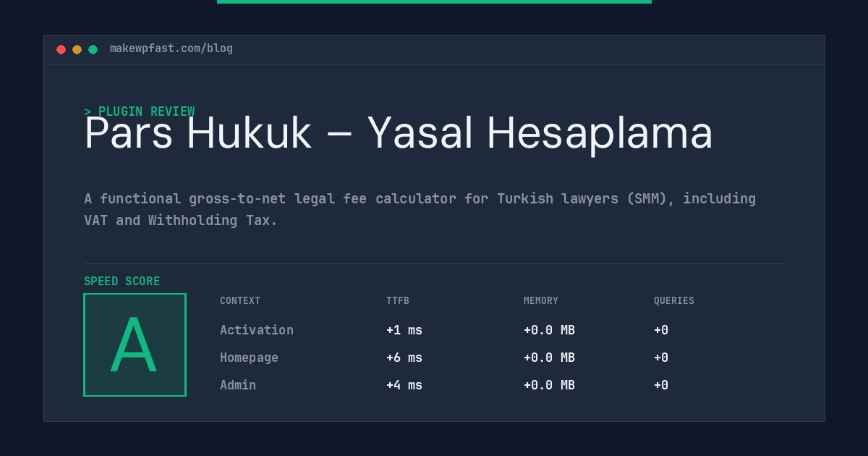Click the Homepage queries value '+0'
This screenshot has height=456, width=868.
click(661, 358)
